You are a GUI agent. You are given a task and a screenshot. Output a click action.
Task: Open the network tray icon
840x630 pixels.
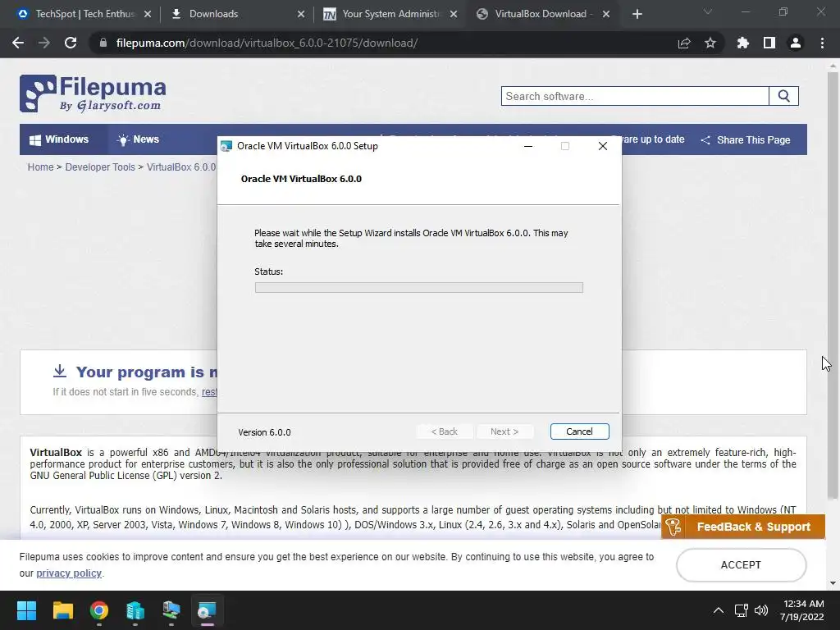pos(742,610)
